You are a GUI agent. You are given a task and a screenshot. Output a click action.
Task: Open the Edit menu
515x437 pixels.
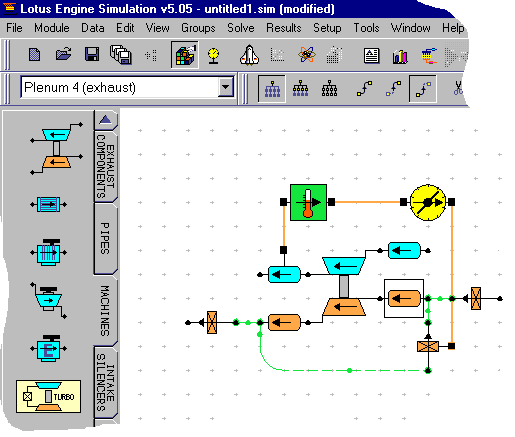click(125, 28)
